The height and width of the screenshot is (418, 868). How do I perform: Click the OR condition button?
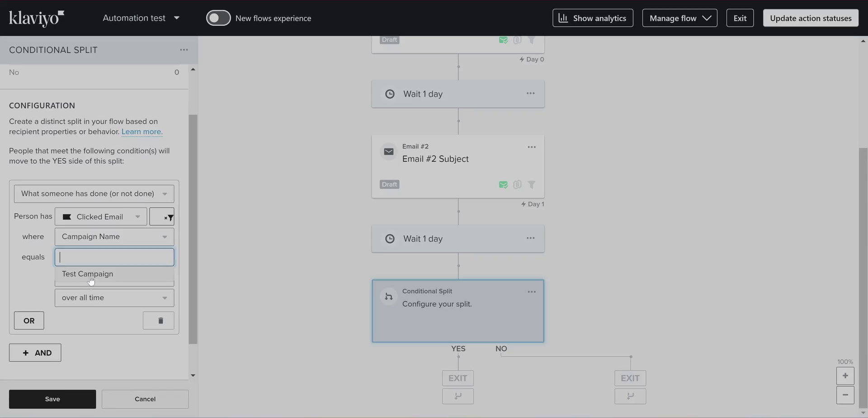(29, 321)
